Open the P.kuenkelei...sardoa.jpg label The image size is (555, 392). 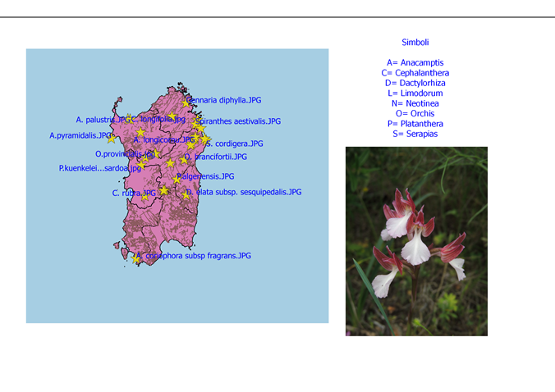coord(99,168)
